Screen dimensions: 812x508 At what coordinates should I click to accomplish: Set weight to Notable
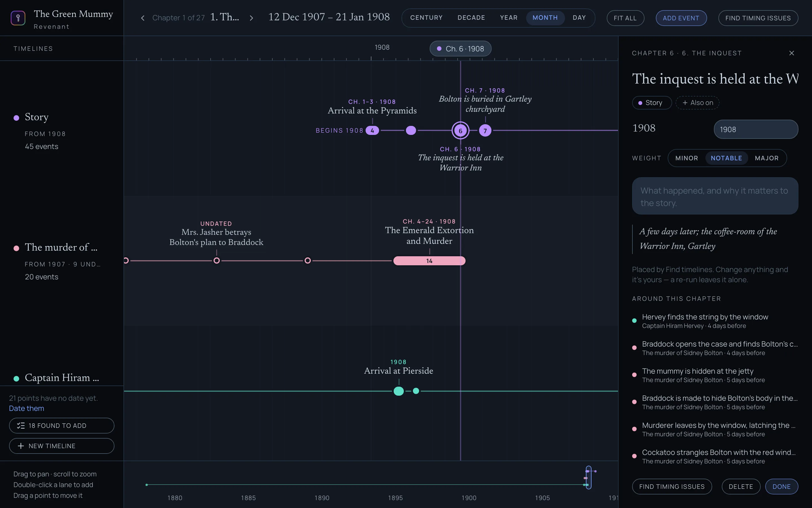[x=727, y=158]
